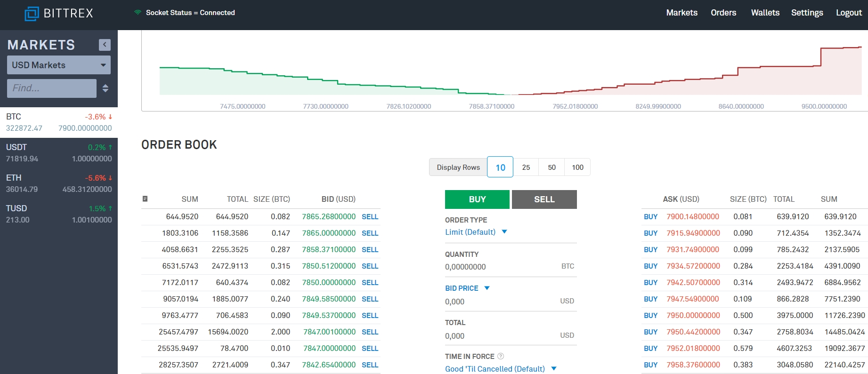Image resolution: width=868 pixels, height=374 pixels.
Task: Click depth chart axis label 7858.37100000
Action: tap(492, 106)
